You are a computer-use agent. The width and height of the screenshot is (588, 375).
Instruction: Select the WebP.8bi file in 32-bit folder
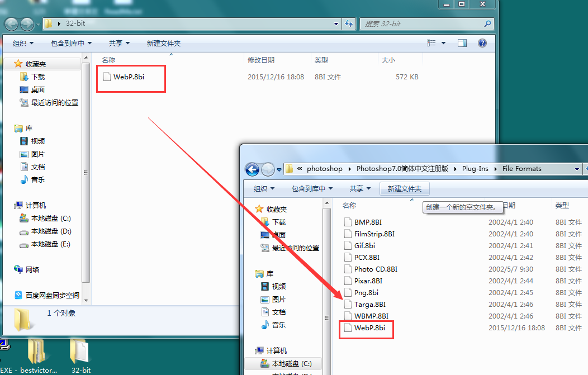pyautogui.click(x=129, y=77)
